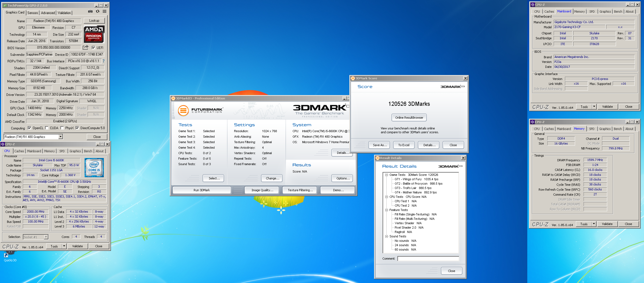Click 'Enabled (2 GPUs)' CrossFire field
This screenshot has width=644, height=283.
click(65, 121)
